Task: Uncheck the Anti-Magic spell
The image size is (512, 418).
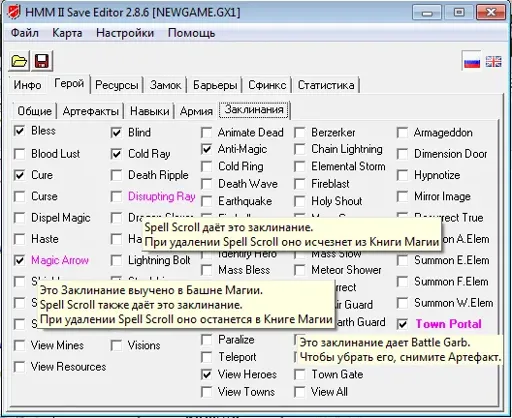Action: tap(207, 149)
